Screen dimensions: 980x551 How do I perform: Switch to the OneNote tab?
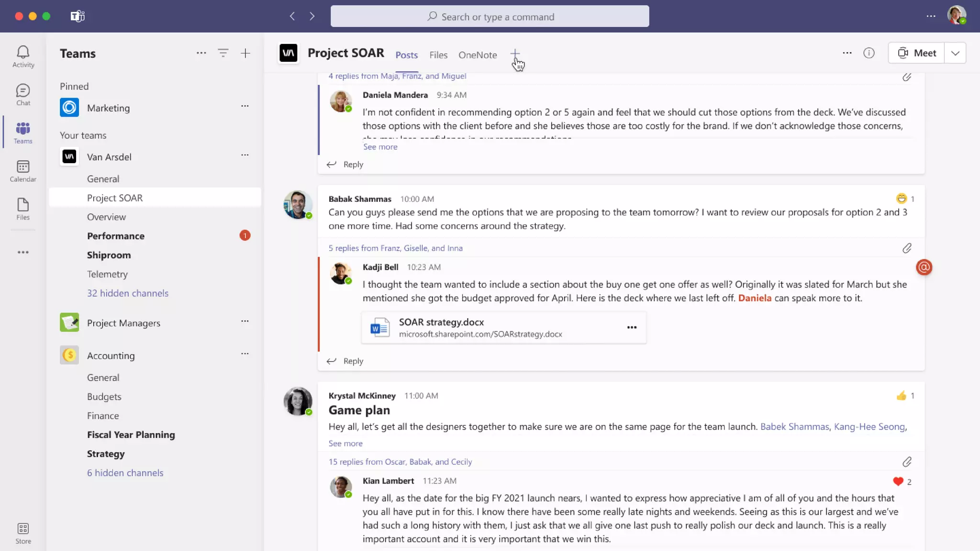[x=477, y=55]
